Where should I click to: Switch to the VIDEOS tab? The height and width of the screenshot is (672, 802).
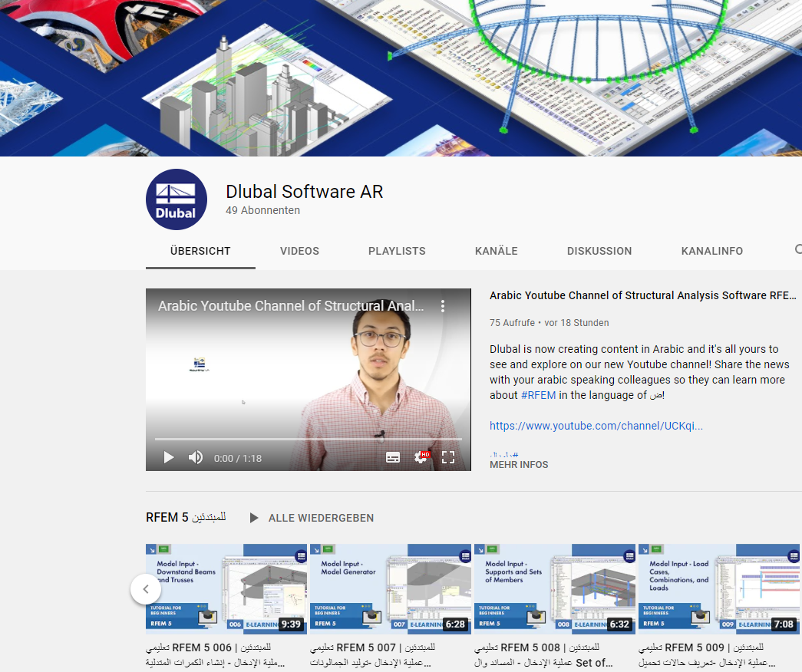pos(299,251)
